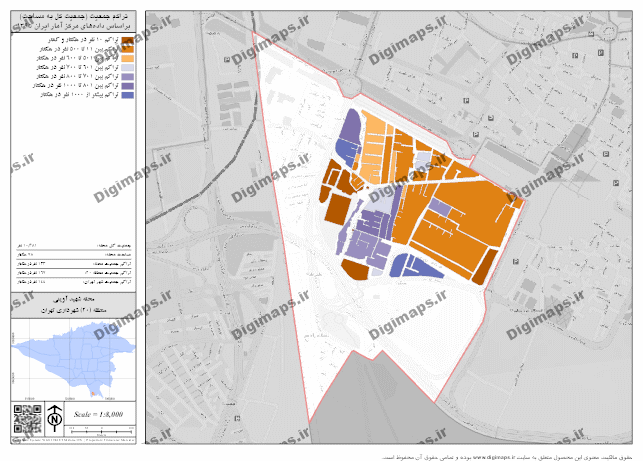Click the parking marker left of the neighborhood's north tip
Viewport: 643px width, 461px height.
pos(226,59)
